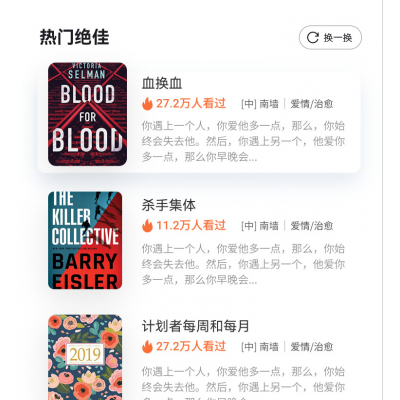Select the 爱情/治愈 tag under 杀手集体
The width and height of the screenshot is (400, 400).
[x=312, y=226]
